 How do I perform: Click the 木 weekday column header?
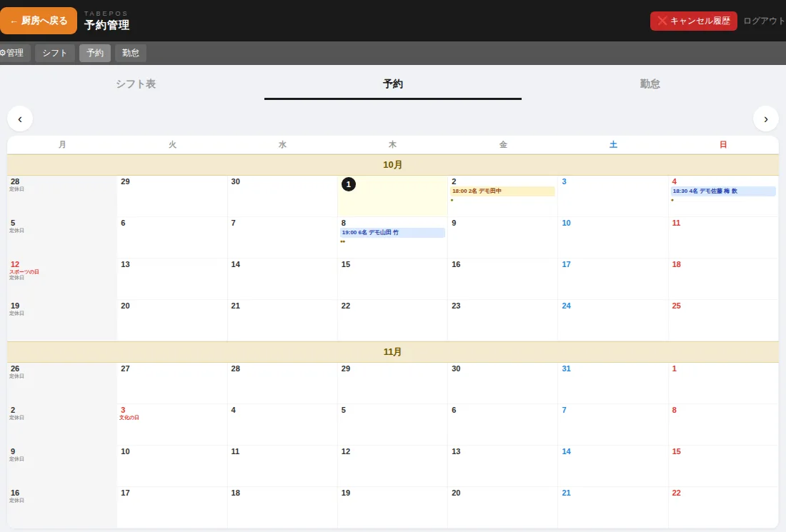(392, 145)
